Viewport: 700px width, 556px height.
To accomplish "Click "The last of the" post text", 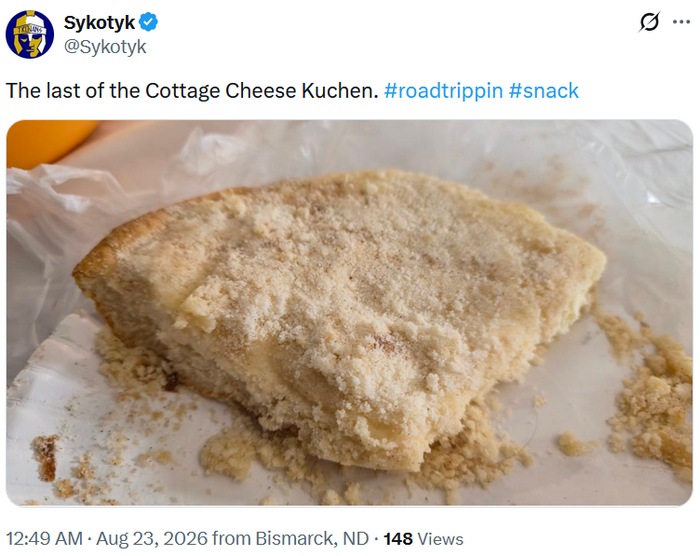I will click(x=73, y=91).
